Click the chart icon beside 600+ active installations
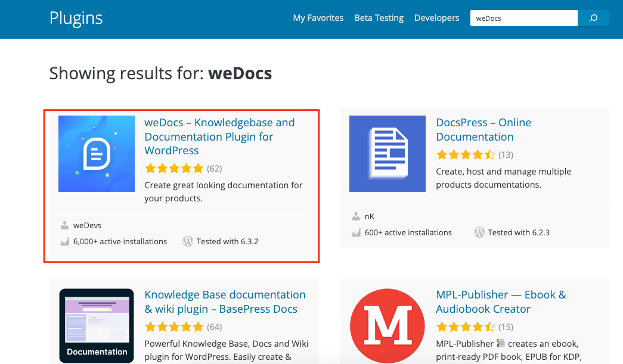The width and height of the screenshot is (623, 364). point(356,232)
